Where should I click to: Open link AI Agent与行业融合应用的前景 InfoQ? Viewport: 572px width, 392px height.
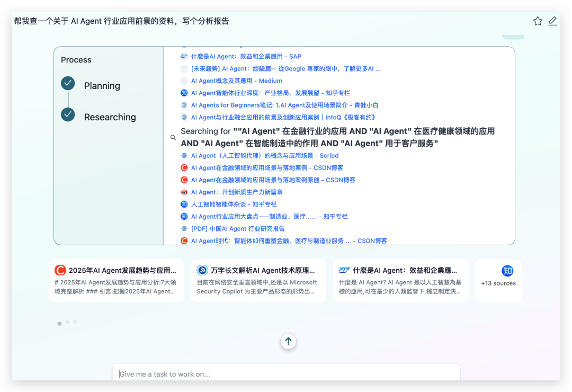coord(283,117)
